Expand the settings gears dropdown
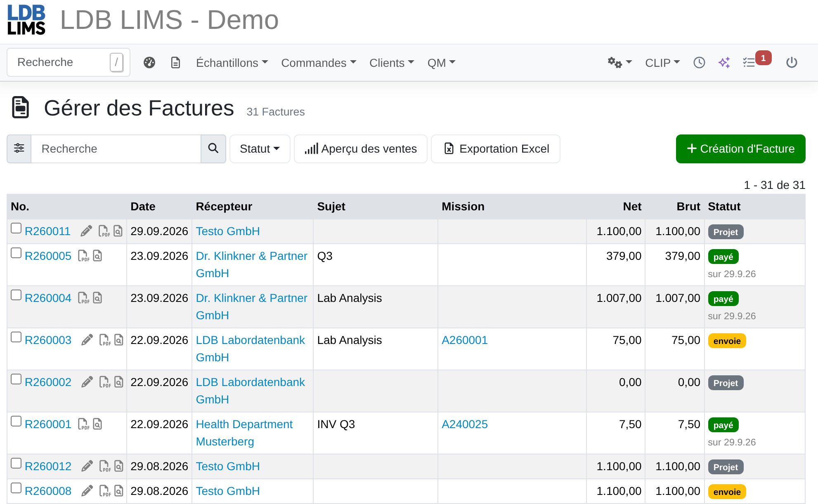The width and height of the screenshot is (818, 504). pos(619,63)
